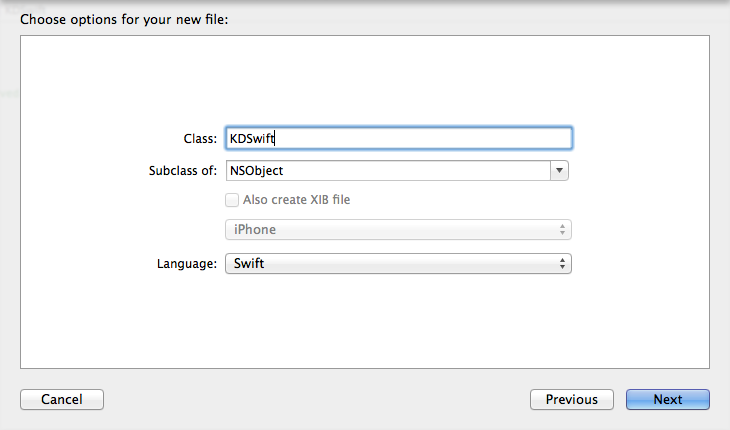Click the "Also create XIB file" label text
This screenshot has width=730, height=430.
pyautogui.click(x=296, y=200)
